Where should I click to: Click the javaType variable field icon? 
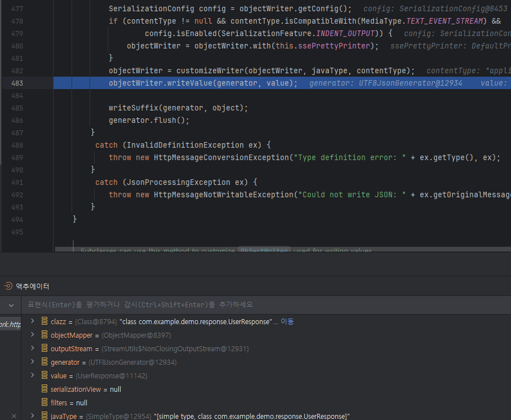point(45,415)
